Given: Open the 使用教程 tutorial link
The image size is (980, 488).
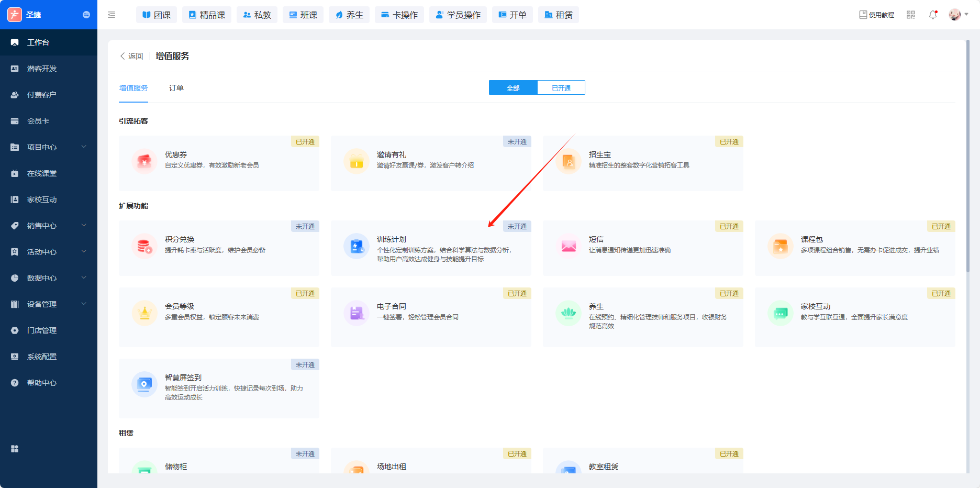Looking at the screenshot, I should coord(877,15).
